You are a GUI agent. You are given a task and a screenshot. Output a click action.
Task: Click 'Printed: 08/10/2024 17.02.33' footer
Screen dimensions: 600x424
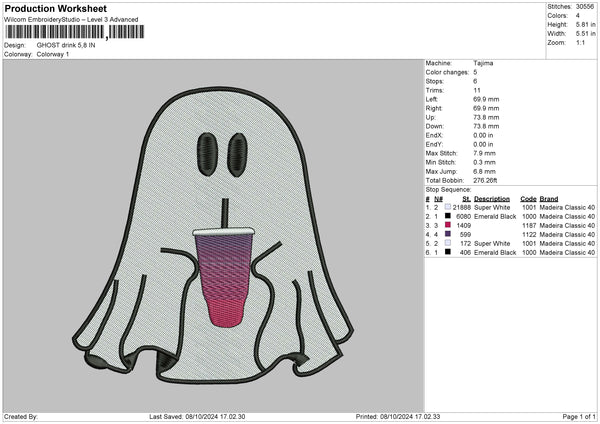pos(398,416)
